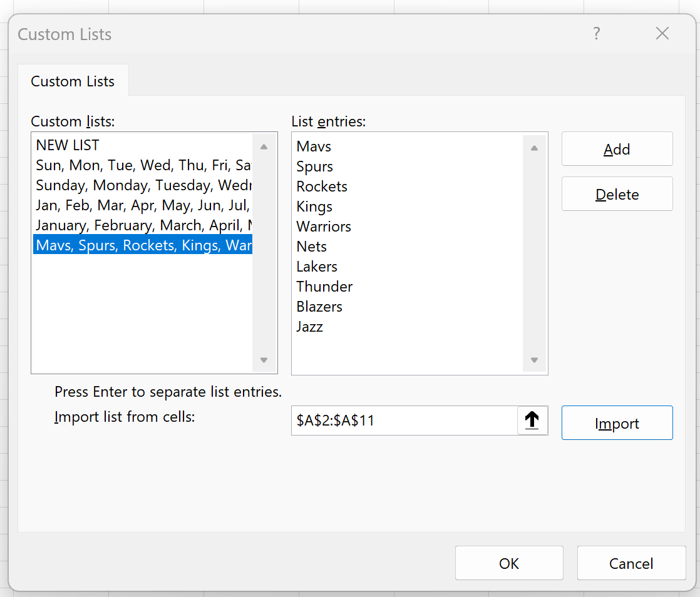Confirm with the OK button
The image size is (700, 597).
(x=509, y=563)
